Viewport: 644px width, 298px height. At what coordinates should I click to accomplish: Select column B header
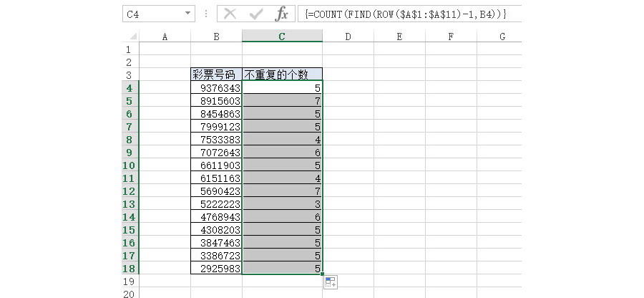(x=216, y=37)
